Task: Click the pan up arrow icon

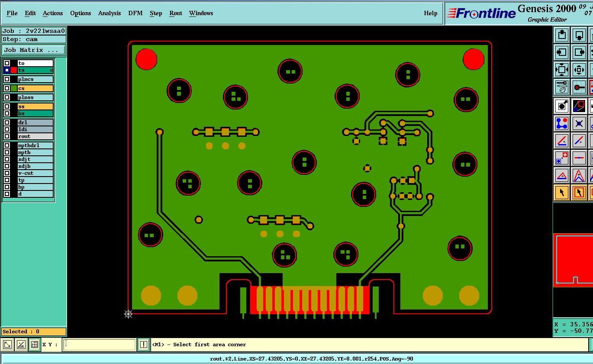Action: point(561,35)
